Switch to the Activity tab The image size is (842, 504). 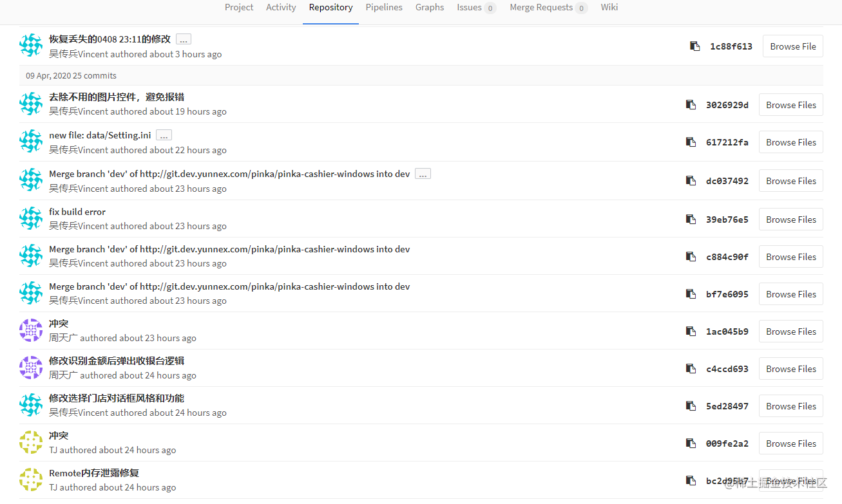coord(281,7)
